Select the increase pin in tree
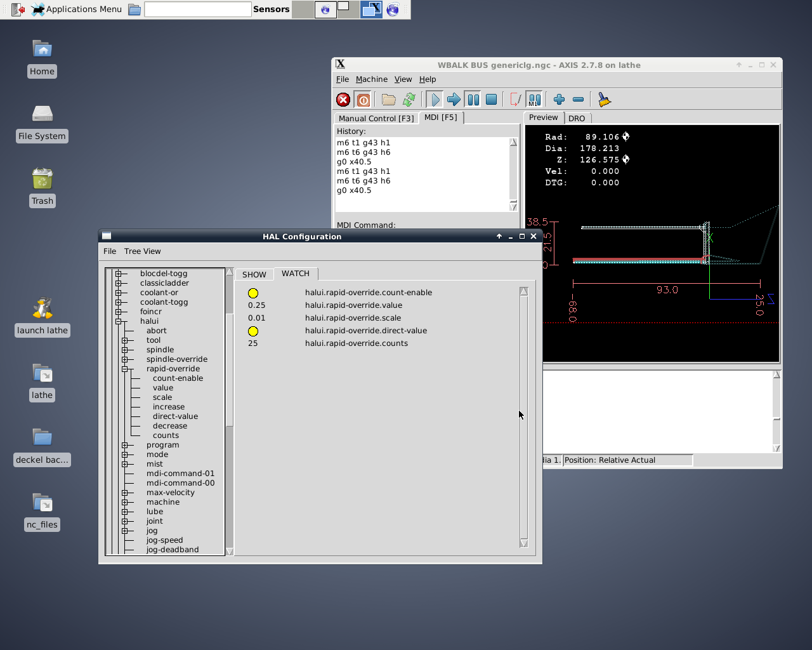 (x=169, y=407)
